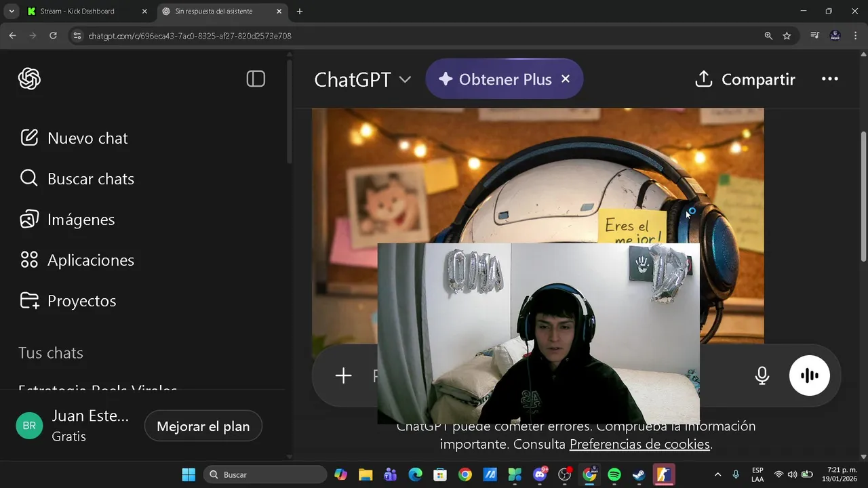View site information icon in address bar
868x488 pixels.
coord(77,36)
